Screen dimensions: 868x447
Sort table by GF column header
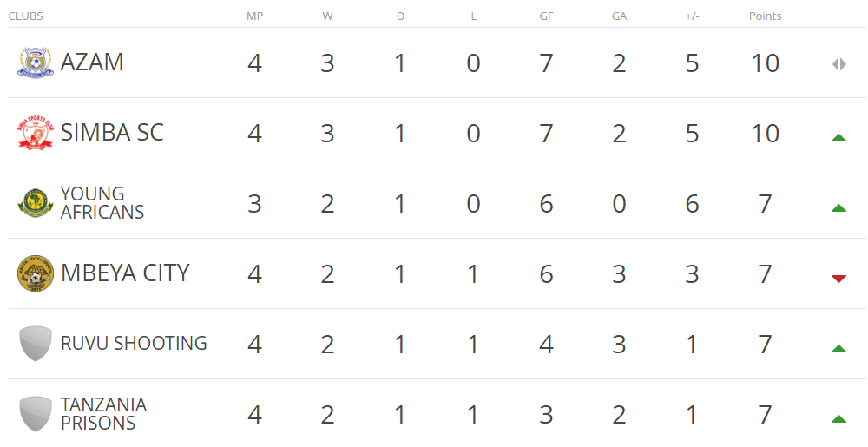[x=546, y=16]
